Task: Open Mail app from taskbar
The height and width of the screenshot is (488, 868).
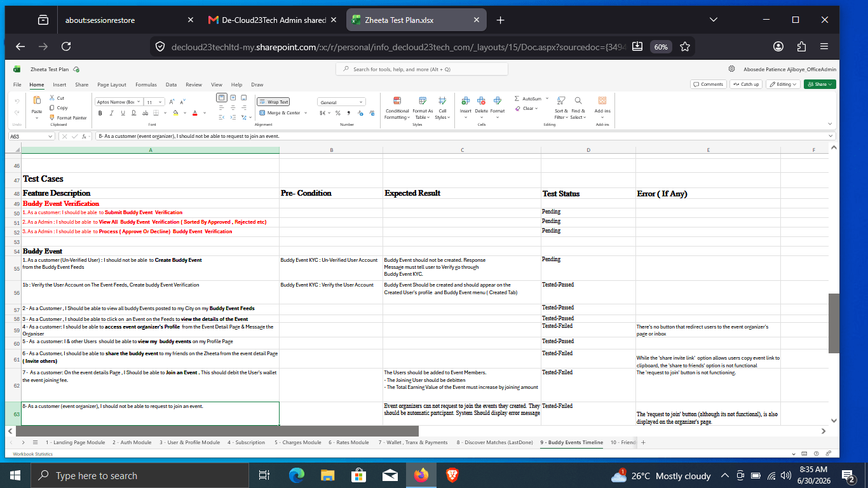Action: point(390,475)
